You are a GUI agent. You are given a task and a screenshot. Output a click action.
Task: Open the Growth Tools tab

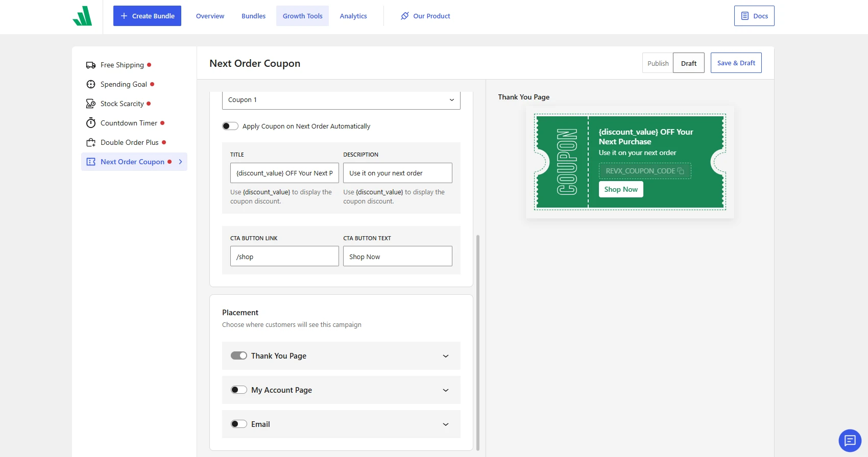coord(302,16)
